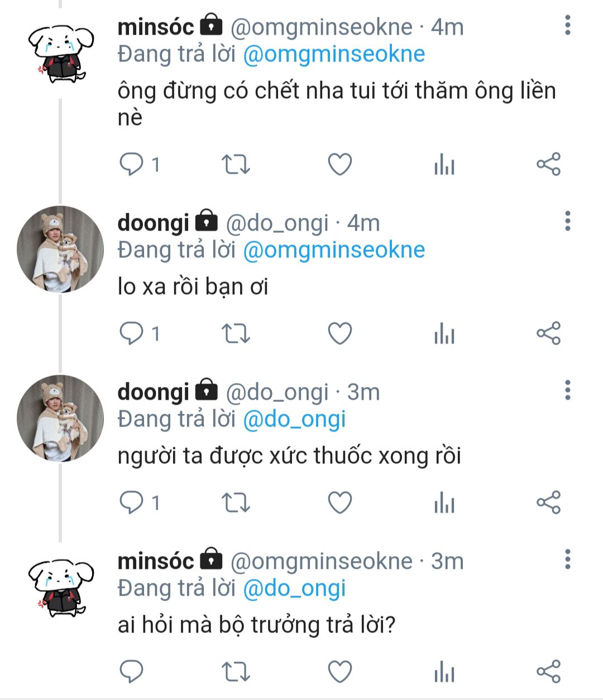Open minsóc's avatar on the top tweet
This screenshot has width=603, height=700.
[x=60, y=55]
